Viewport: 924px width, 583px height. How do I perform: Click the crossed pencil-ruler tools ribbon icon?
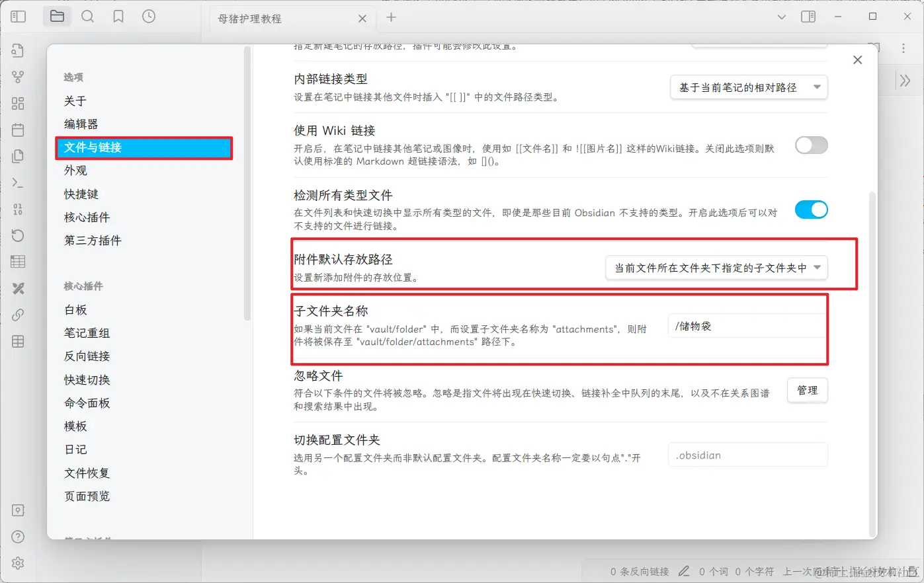coord(18,288)
